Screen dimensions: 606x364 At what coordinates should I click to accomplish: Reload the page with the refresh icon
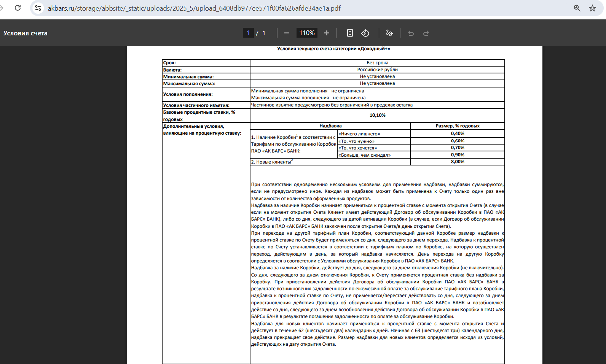coord(18,8)
